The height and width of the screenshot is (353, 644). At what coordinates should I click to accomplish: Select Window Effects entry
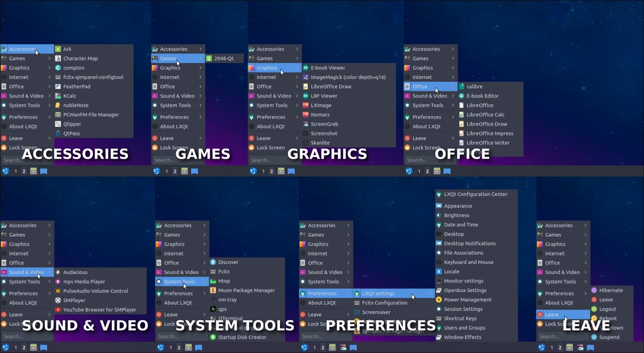point(476,337)
